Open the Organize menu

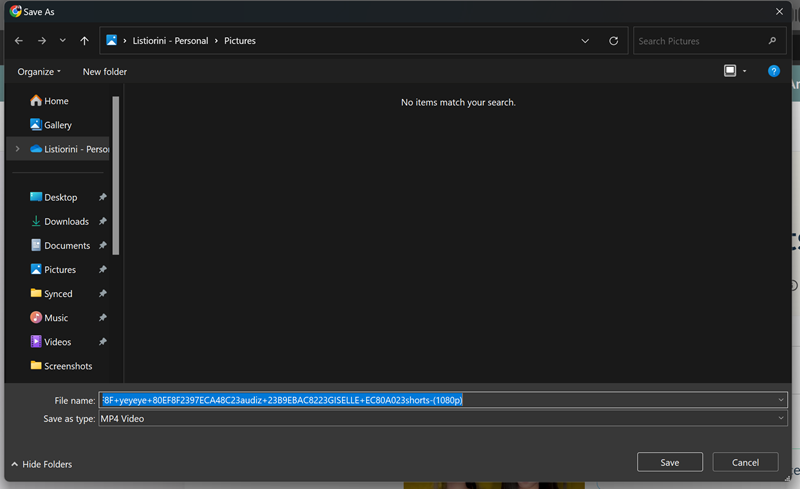click(x=39, y=72)
